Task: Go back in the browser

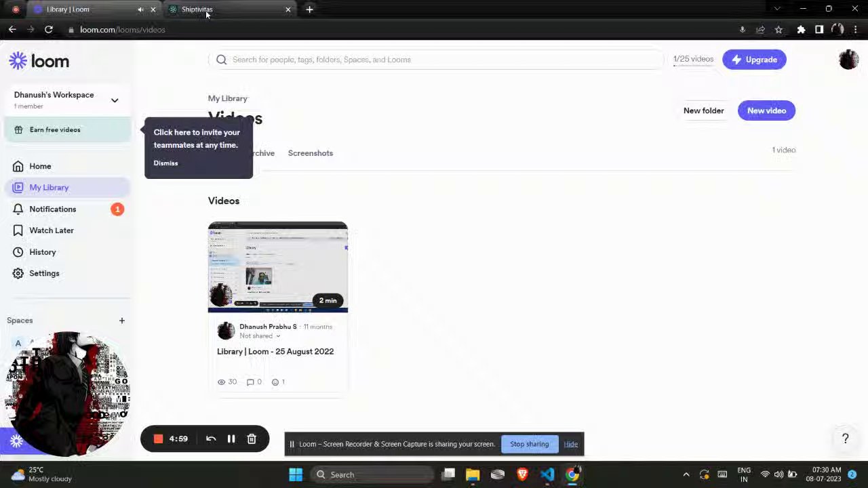Action: (12, 30)
